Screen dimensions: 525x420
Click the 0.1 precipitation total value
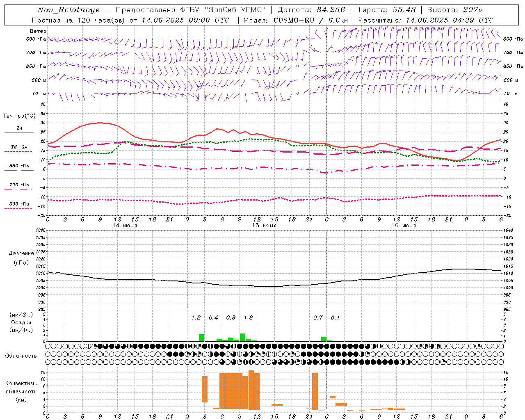(x=336, y=317)
